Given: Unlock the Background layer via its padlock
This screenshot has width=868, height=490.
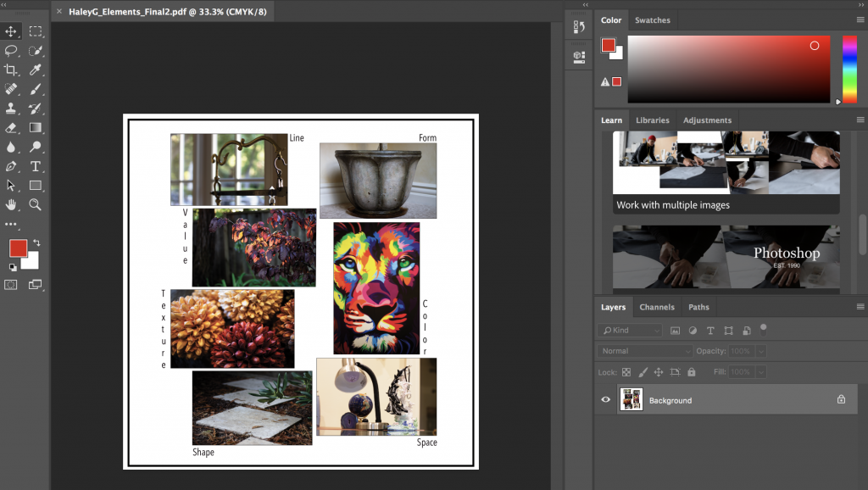Looking at the screenshot, I should pyautogui.click(x=840, y=399).
